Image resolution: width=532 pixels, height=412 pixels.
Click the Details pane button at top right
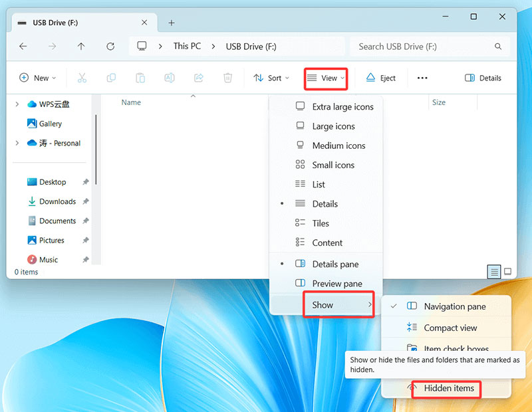pyautogui.click(x=483, y=78)
